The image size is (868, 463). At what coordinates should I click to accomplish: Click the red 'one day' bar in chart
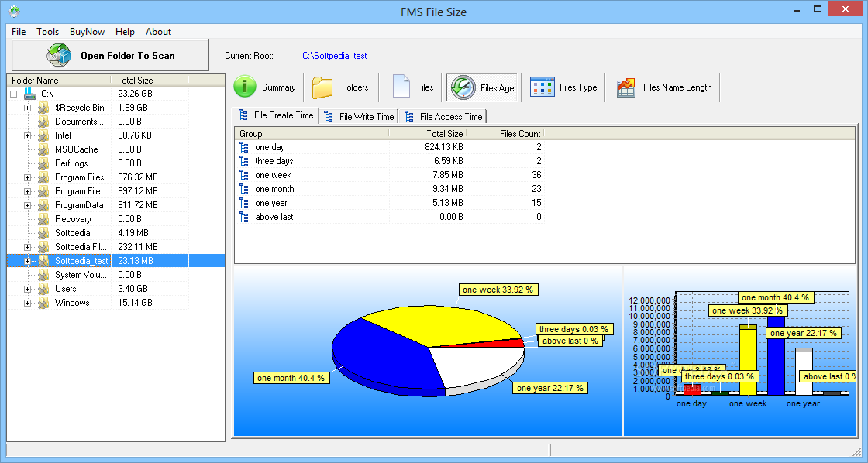coord(692,389)
